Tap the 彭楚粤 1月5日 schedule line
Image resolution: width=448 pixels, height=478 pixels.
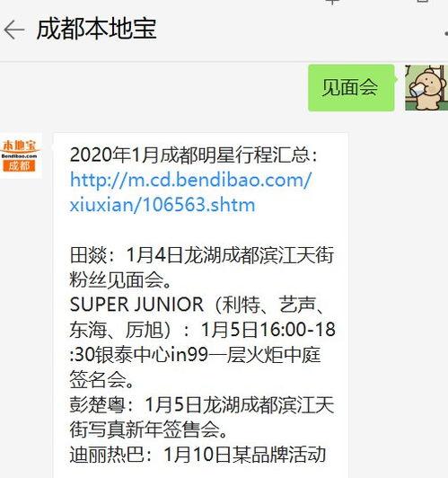point(202,405)
